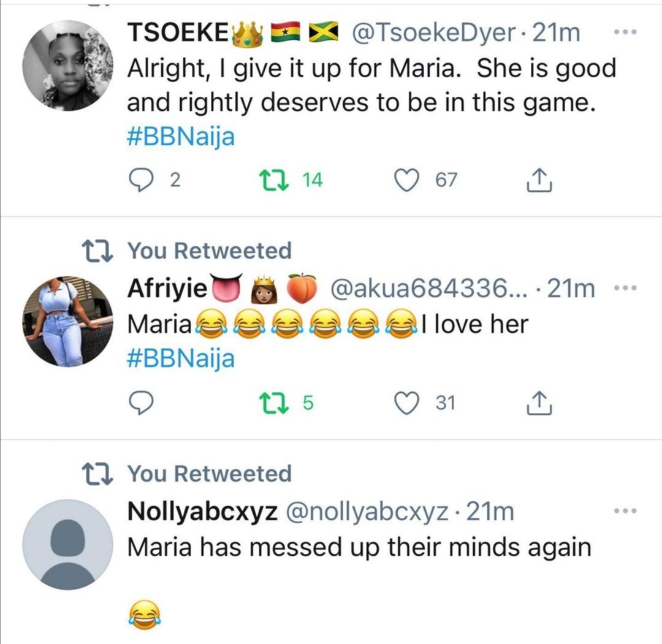This screenshot has height=644, width=662.
Task: Open #BBNaija hashtag in Afriyie's tweet
Action: (x=181, y=359)
